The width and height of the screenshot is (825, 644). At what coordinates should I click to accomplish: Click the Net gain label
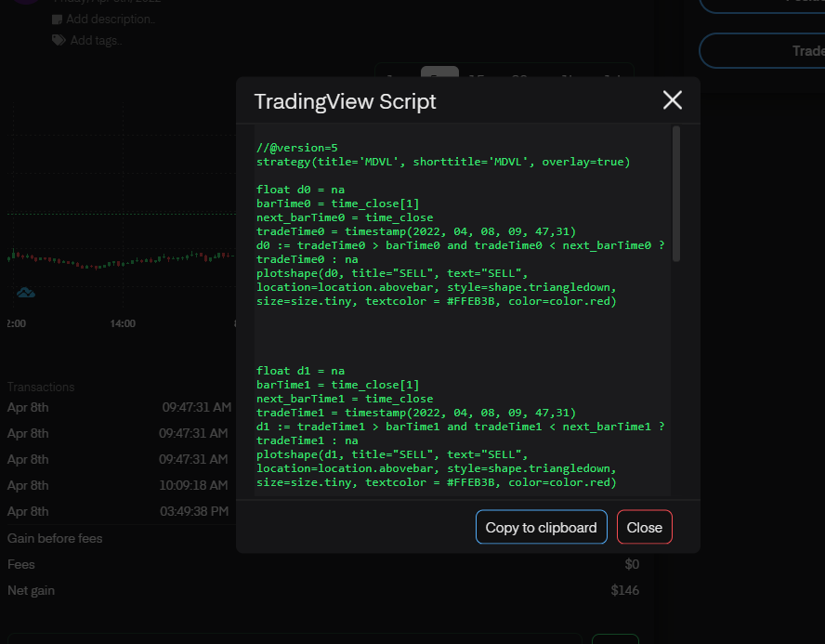point(31,591)
